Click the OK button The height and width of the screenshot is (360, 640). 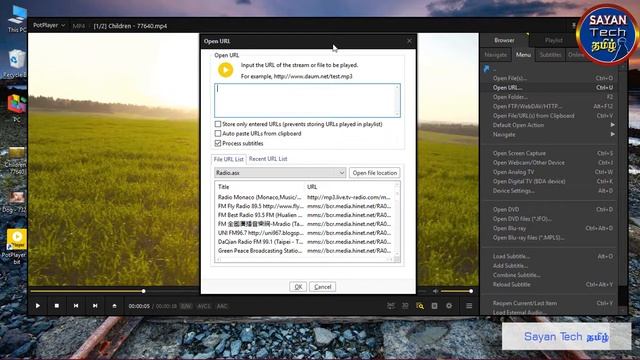tap(298, 287)
